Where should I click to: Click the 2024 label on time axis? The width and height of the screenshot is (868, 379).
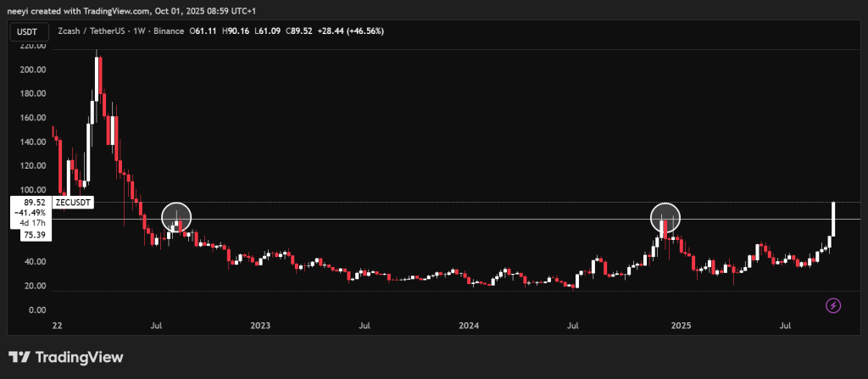coord(469,326)
